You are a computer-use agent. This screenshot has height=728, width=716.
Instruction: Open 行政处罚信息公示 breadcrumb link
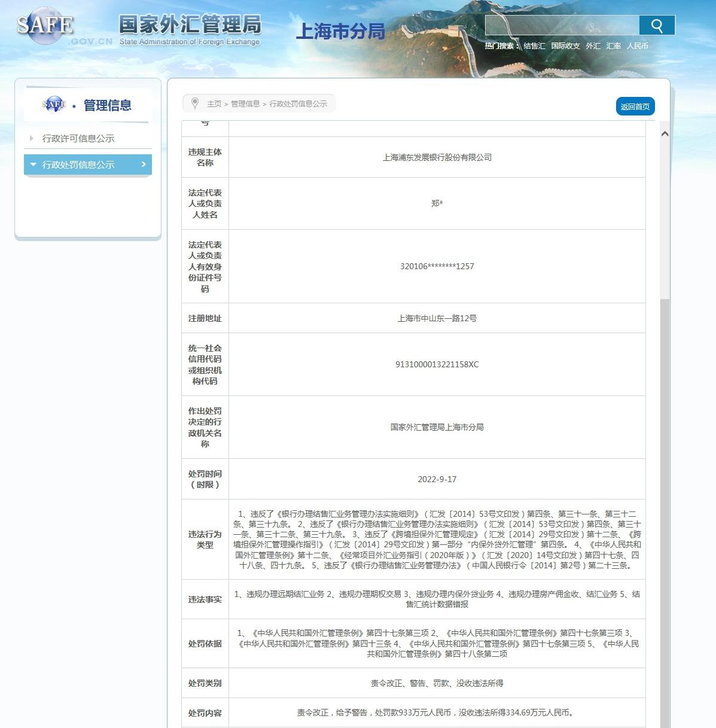point(298,103)
